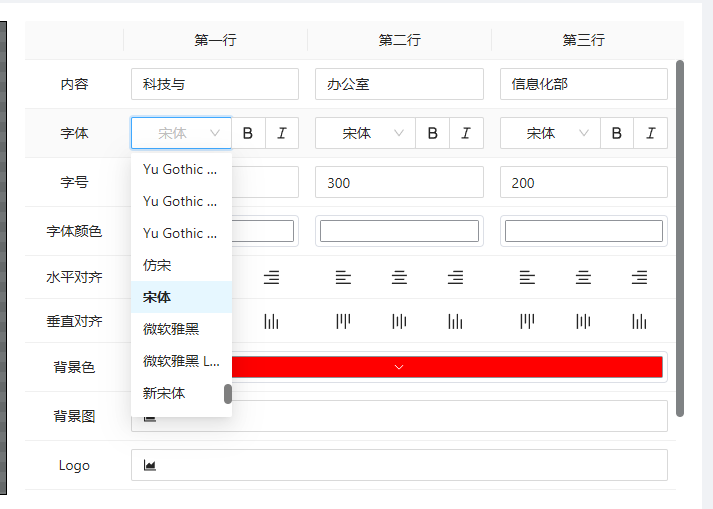Viewport: 713px width, 509px height.
Task: Set bottom vertical alignment for 第二行
Action: pos(455,321)
